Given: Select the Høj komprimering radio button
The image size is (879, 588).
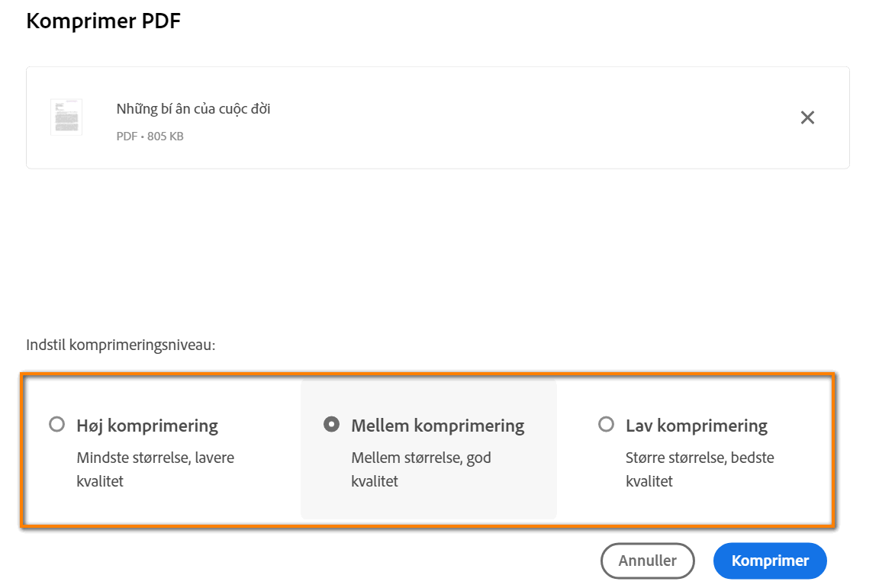Looking at the screenshot, I should tap(56, 425).
